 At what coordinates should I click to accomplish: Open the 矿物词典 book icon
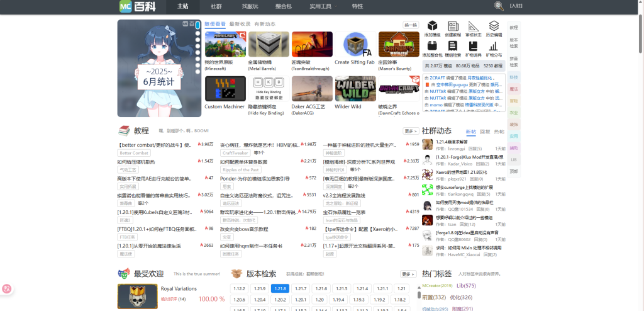click(474, 46)
